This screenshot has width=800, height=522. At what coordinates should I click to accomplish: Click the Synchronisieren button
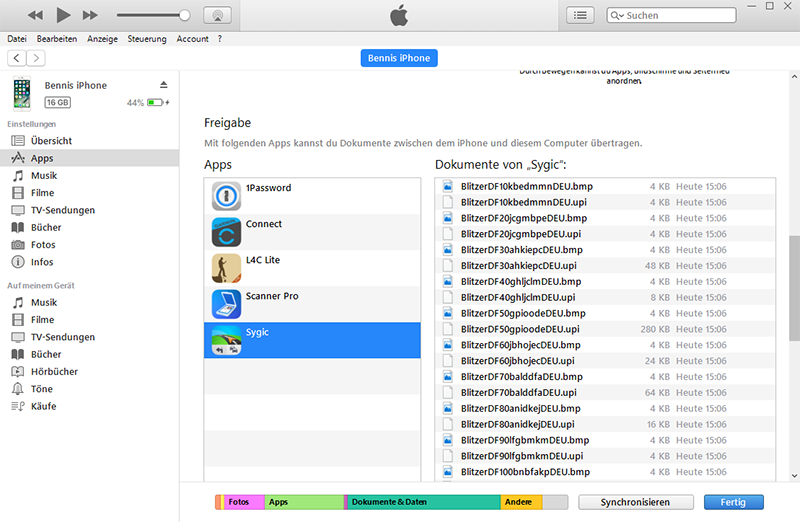pos(637,502)
